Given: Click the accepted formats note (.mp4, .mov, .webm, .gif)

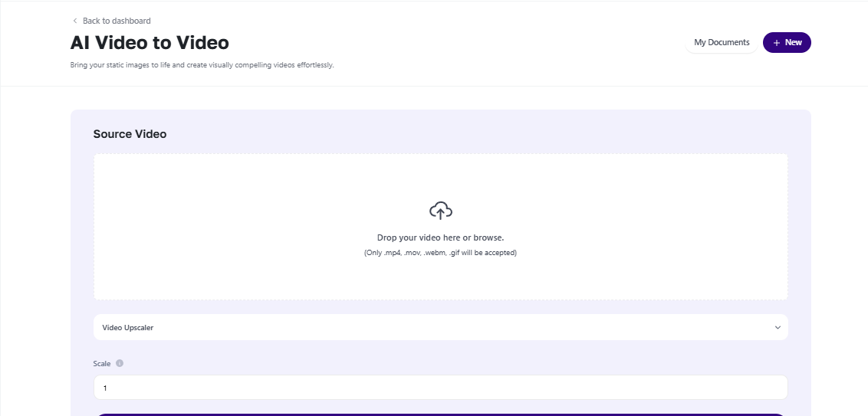Looking at the screenshot, I should click(441, 253).
